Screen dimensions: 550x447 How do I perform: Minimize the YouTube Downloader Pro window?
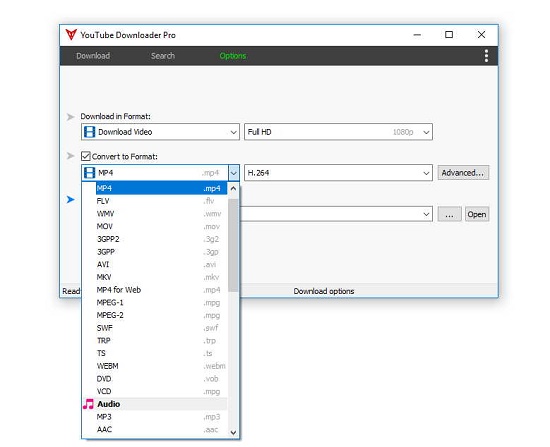coord(417,34)
